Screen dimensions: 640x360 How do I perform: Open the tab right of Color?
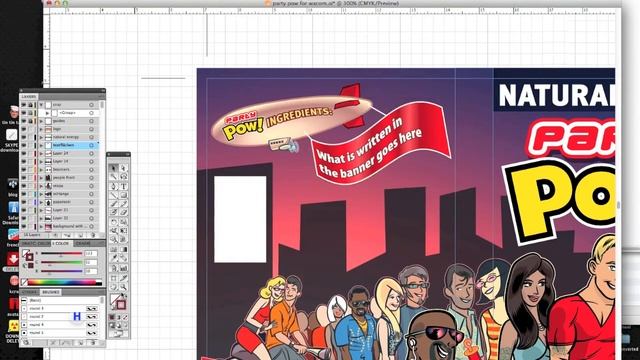(83, 243)
